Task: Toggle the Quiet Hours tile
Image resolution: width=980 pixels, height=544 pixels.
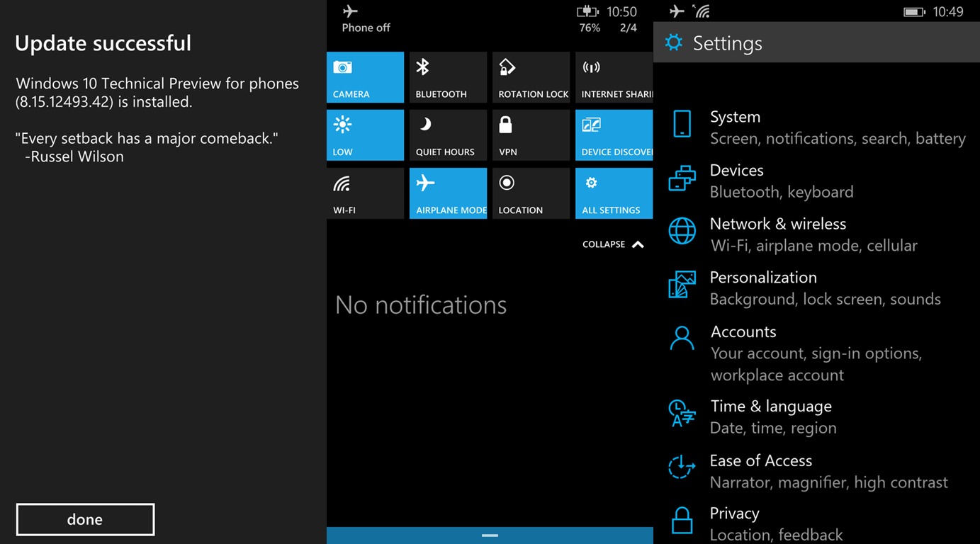Action: tap(448, 135)
